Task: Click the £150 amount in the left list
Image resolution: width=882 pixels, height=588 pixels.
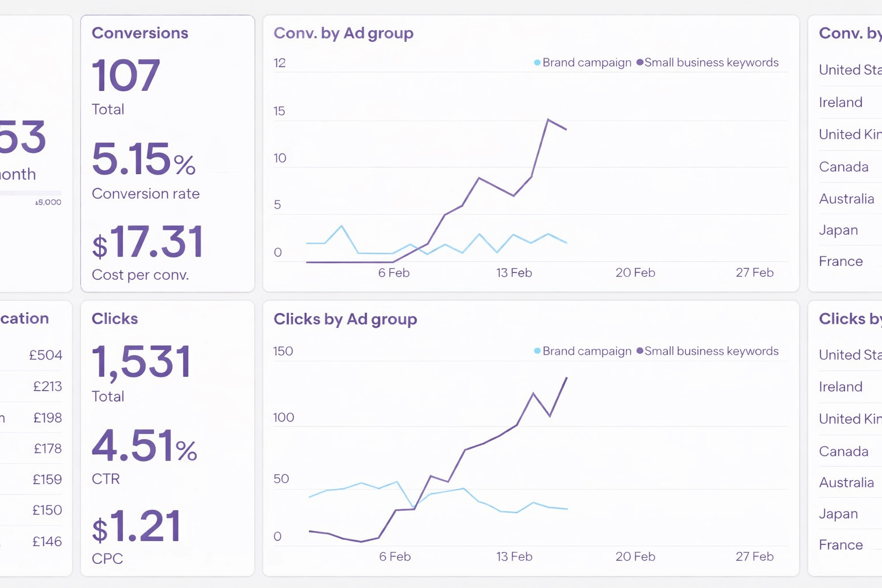Action: 47,510
